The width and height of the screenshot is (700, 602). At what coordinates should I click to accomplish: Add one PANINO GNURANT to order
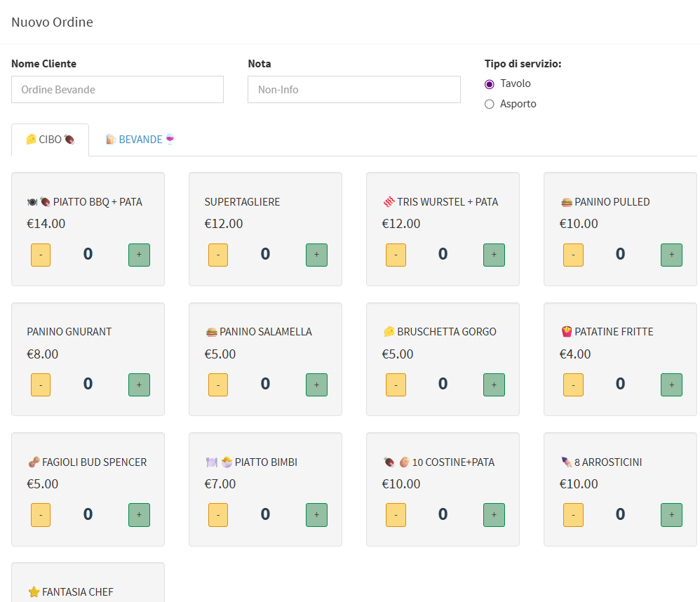pyautogui.click(x=139, y=384)
